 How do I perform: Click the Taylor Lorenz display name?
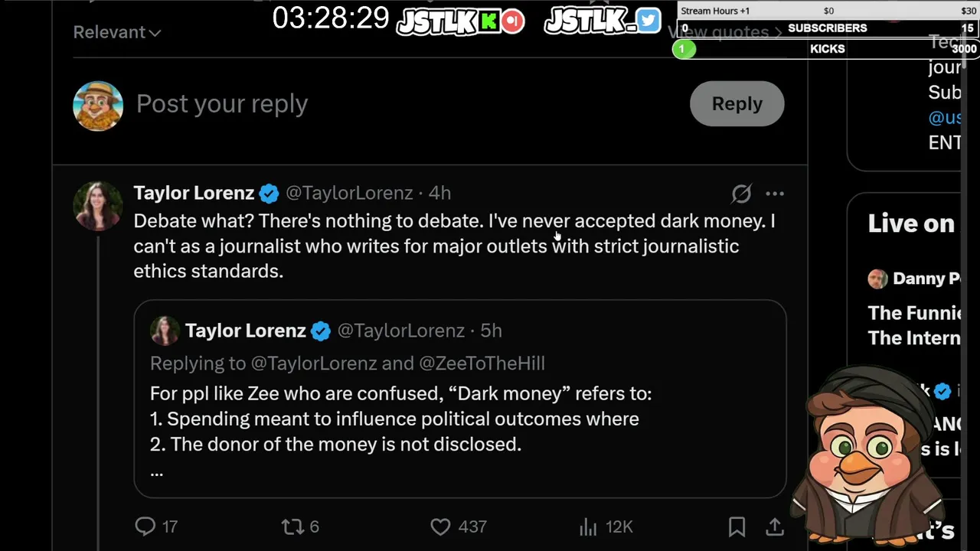pyautogui.click(x=194, y=194)
